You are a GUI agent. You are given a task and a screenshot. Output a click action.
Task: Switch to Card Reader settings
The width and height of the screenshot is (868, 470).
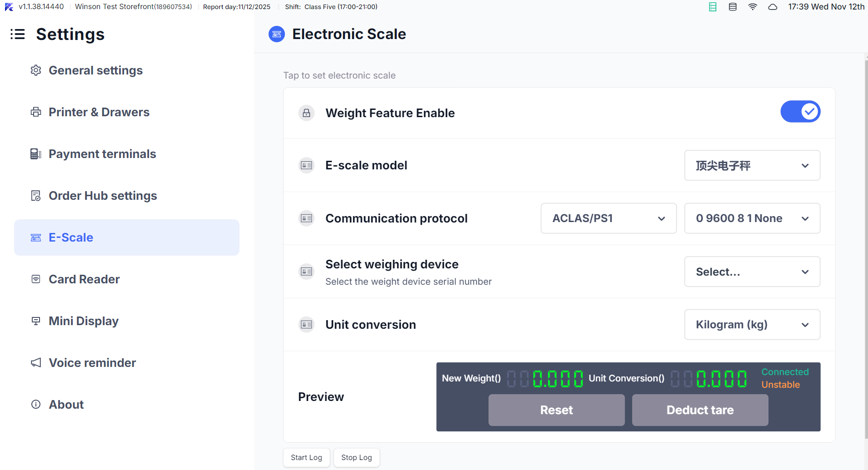click(84, 279)
